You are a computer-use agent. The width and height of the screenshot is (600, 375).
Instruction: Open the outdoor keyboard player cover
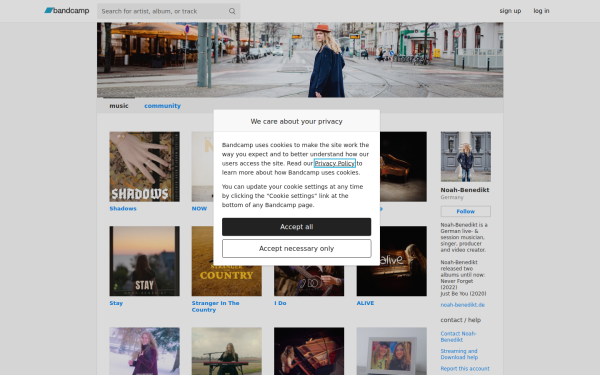pos(227,351)
